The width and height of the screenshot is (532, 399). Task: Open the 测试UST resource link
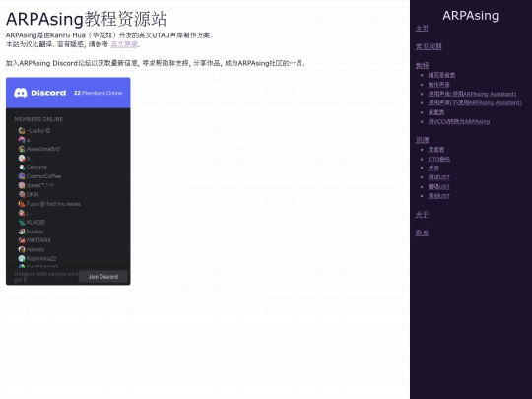point(438,177)
